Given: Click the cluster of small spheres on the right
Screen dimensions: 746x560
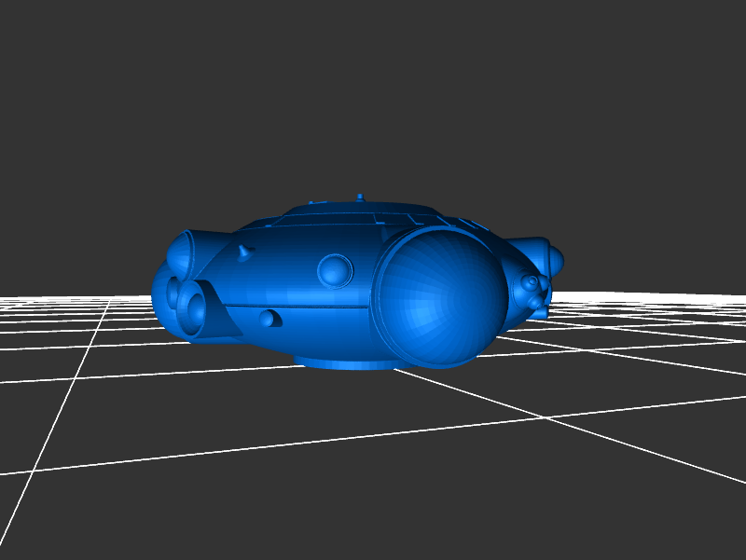Looking at the screenshot, I should 532,292.
